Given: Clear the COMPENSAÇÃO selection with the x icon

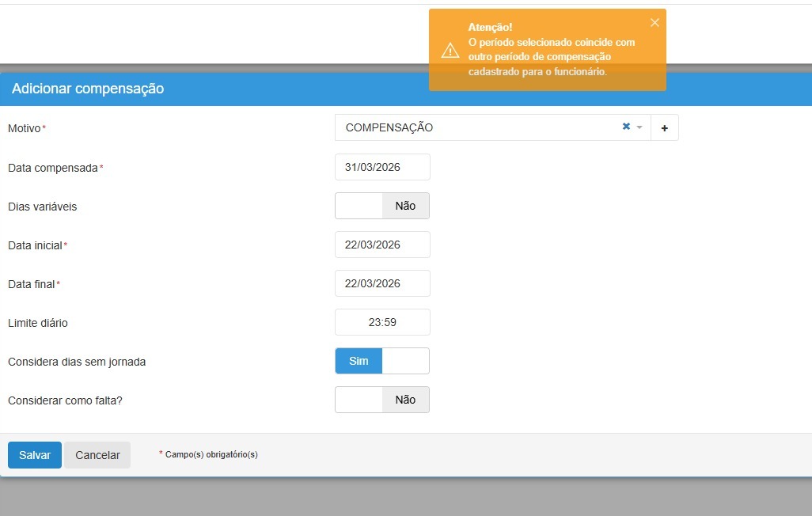Looking at the screenshot, I should tap(626, 127).
